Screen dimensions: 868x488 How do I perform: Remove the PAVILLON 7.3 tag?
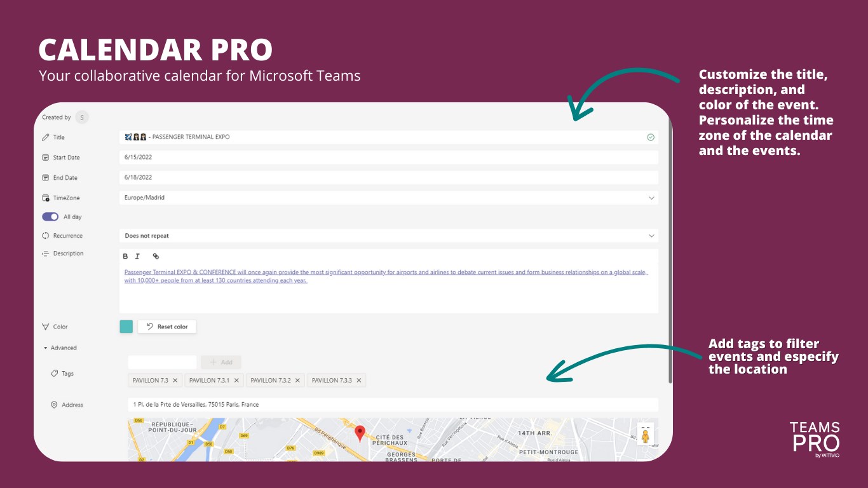pyautogui.click(x=175, y=381)
